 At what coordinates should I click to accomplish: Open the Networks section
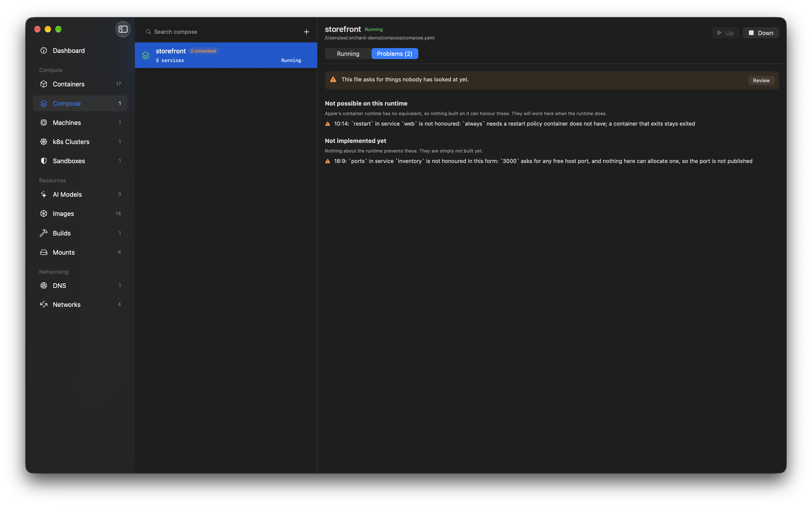pyautogui.click(x=80, y=305)
